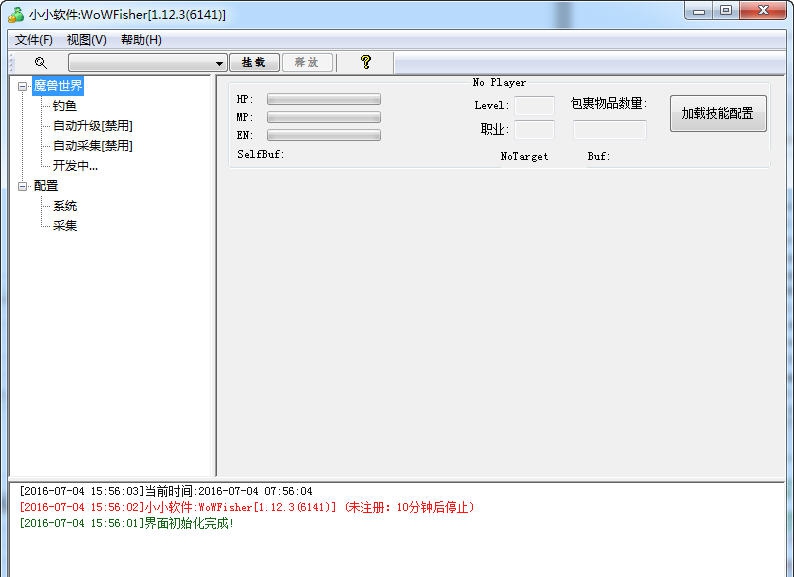The height and width of the screenshot is (577, 794).
Task: Open the process selection combo box
Action: [x=147, y=63]
